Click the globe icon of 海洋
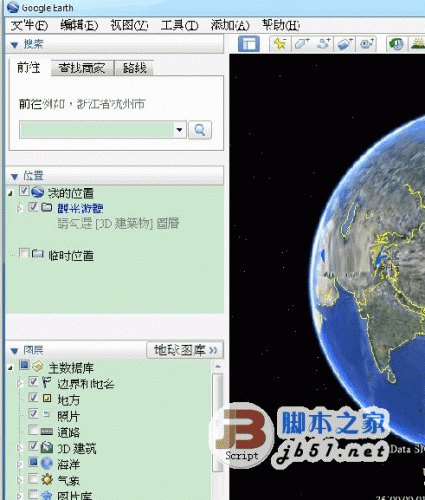Image resolution: width=425 pixels, height=500 pixels. [47, 463]
